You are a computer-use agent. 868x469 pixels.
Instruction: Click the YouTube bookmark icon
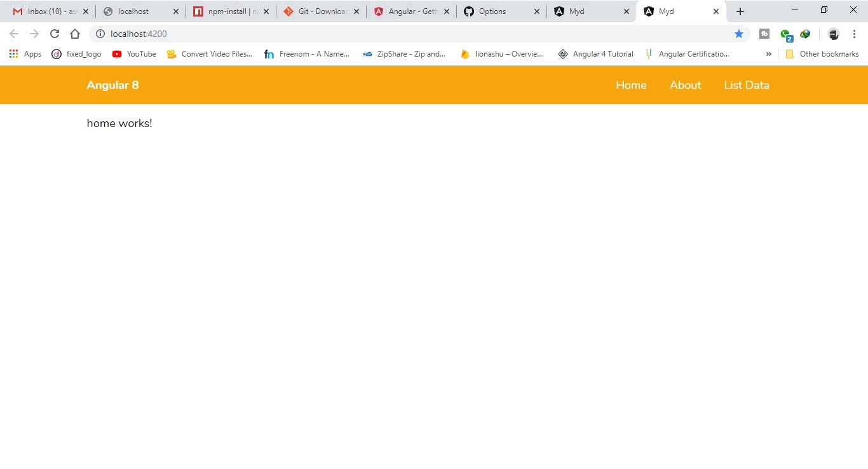(x=117, y=54)
